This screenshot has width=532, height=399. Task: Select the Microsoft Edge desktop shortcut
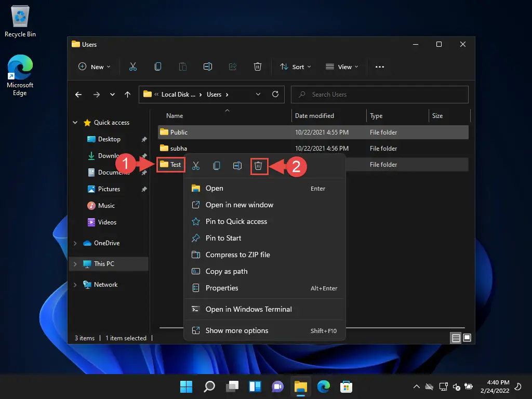tap(20, 75)
